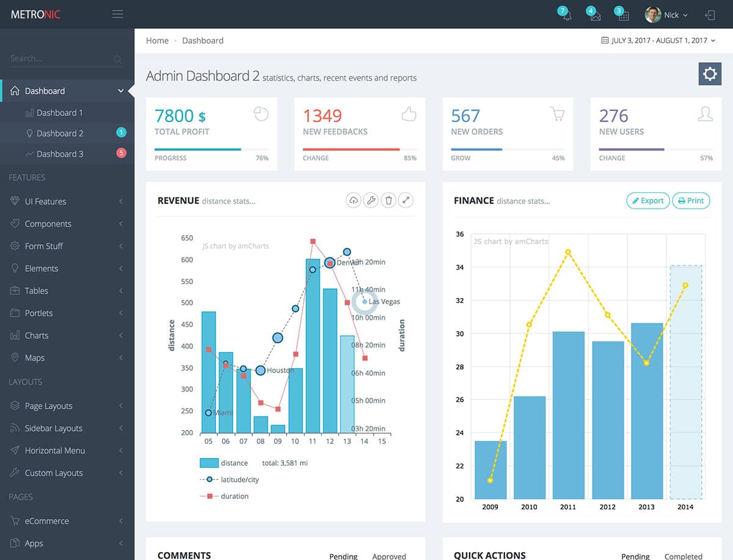Open the inbox envelope icon
The width and height of the screenshot is (733, 560).
point(594,15)
